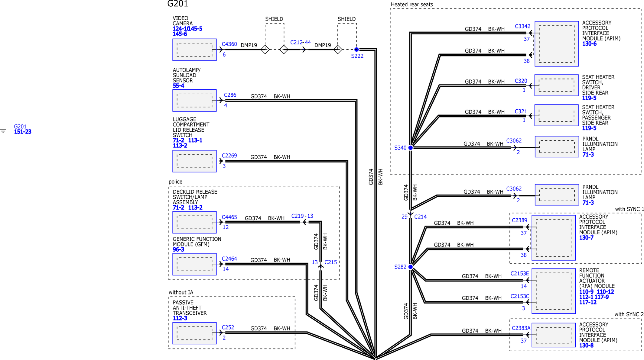Screen dimensions: 644x360
Task: Click the S222 splice node
Action: tap(356, 50)
